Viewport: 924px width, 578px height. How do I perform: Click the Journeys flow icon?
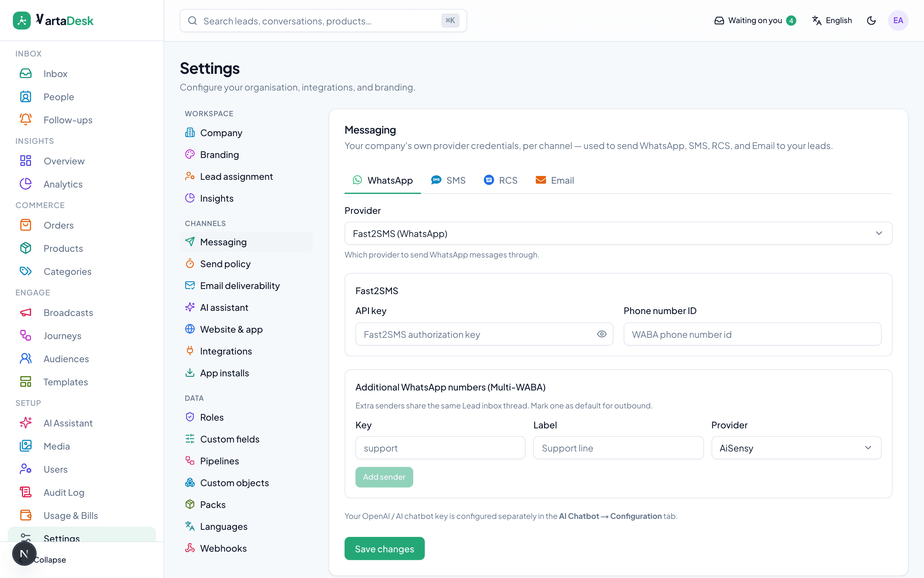point(26,335)
